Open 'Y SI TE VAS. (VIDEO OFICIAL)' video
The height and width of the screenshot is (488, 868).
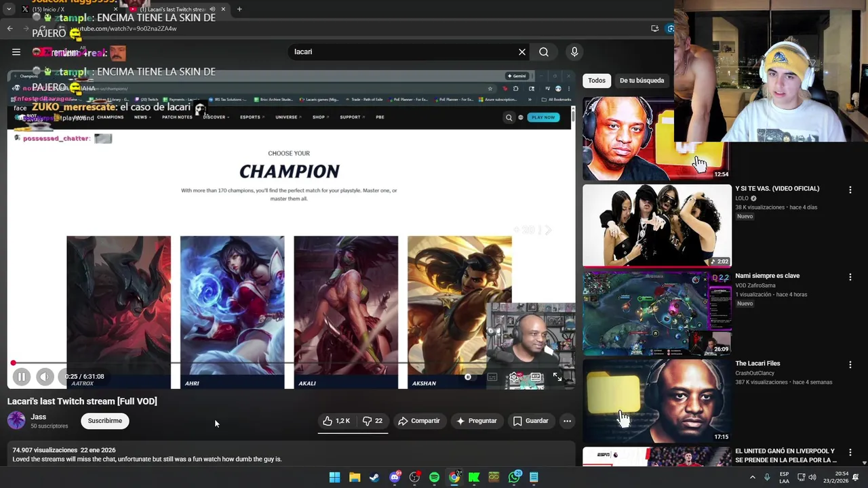[777, 188]
